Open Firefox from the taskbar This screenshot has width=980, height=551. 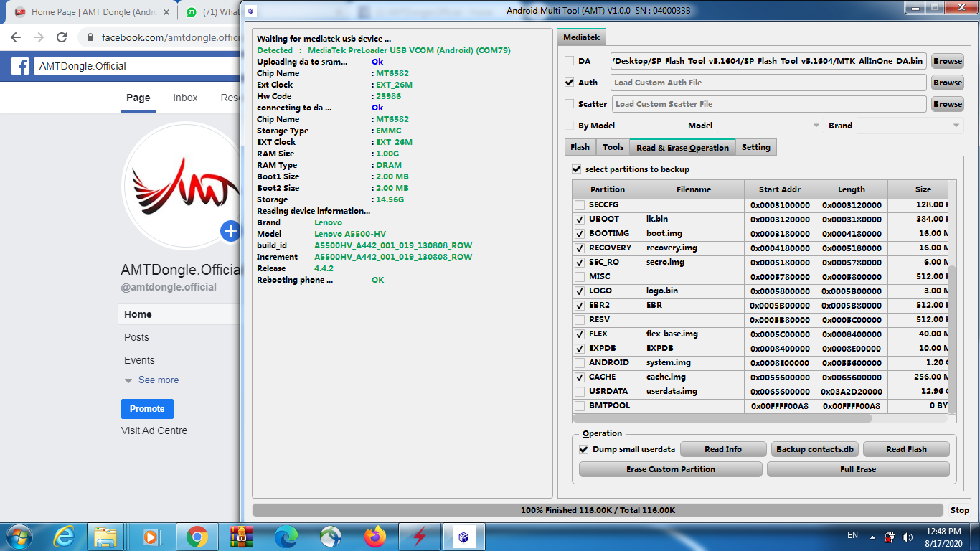tap(374, 536)
